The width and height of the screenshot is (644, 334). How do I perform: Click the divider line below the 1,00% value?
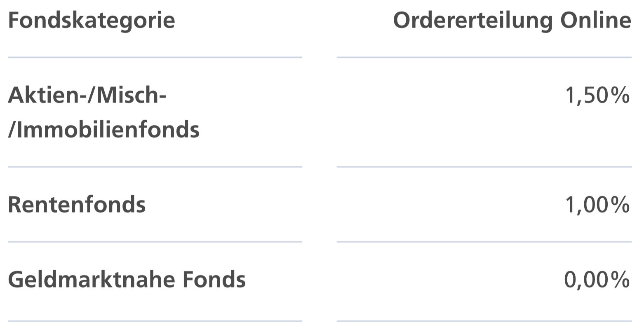click(484, 242)
